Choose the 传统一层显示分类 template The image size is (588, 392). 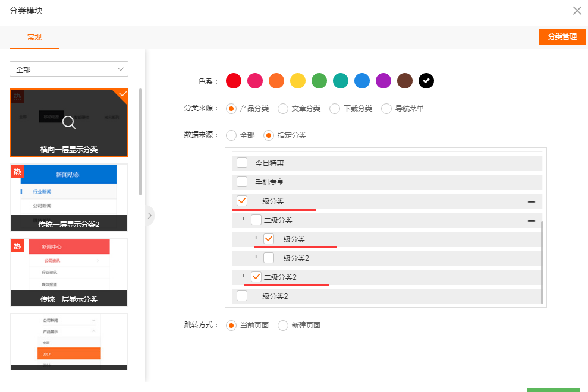coord(69,273)
